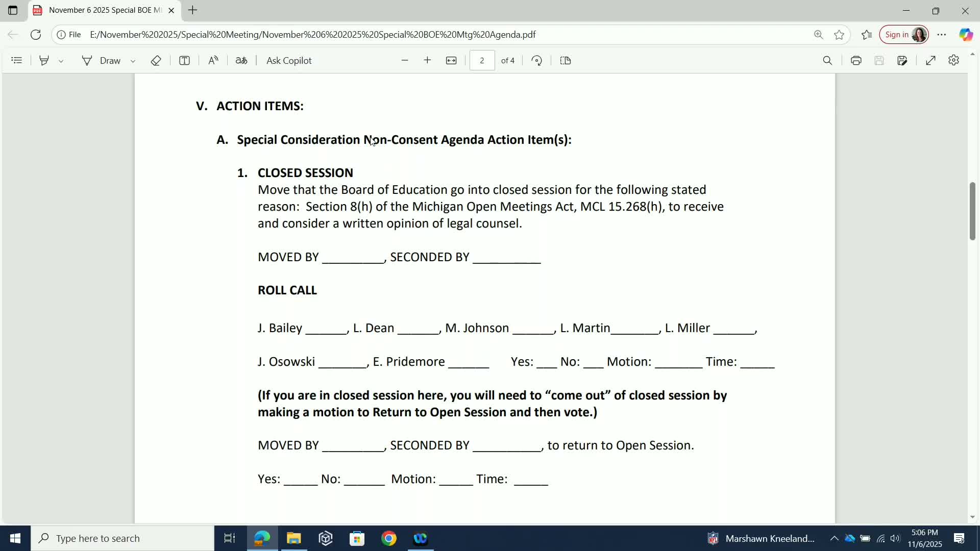
Task: Select the Eraser tool
Action: pyautogui.click(x=156, y=60)
